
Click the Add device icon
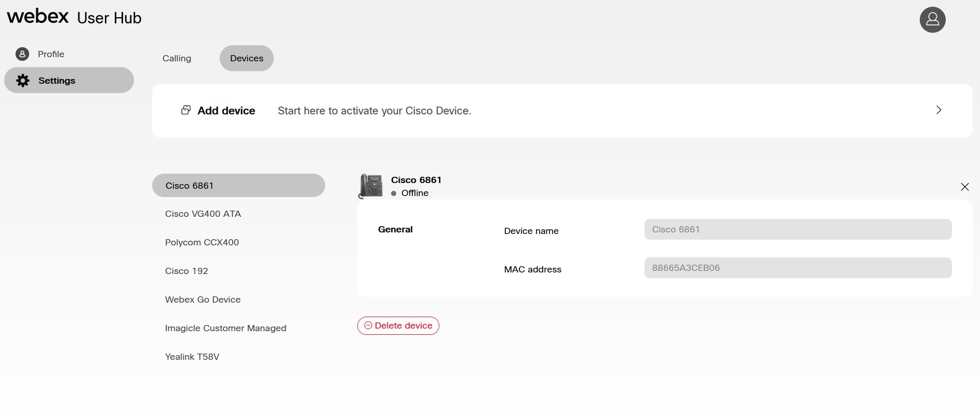point(185,110)
